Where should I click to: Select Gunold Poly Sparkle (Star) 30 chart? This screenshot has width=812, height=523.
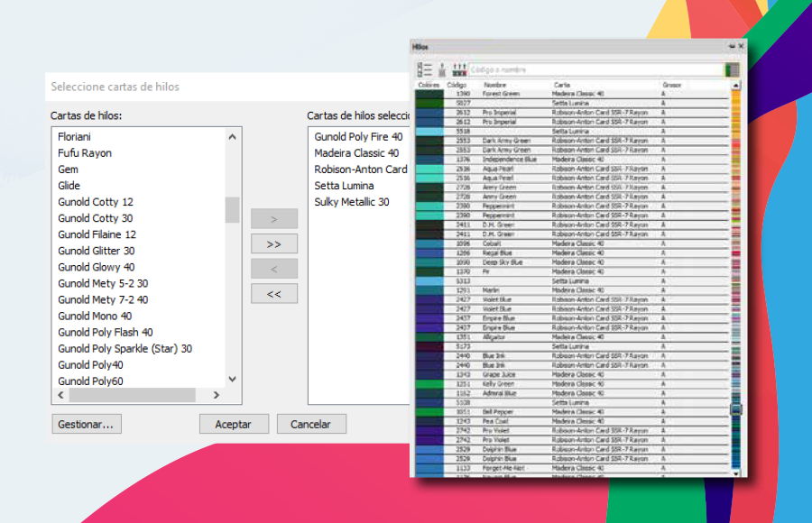click(125, 348)
